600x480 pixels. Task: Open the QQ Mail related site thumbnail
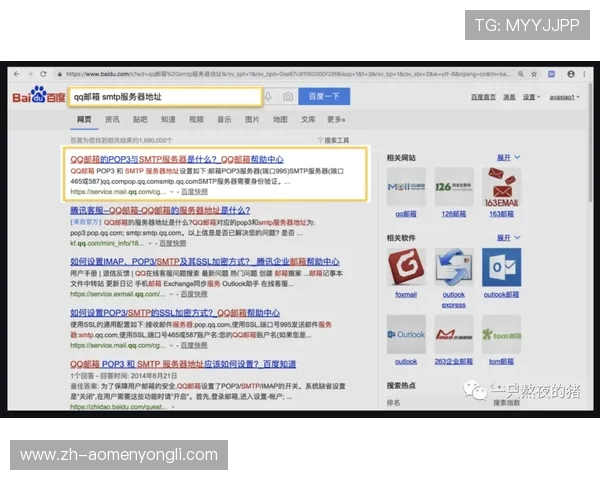tap(406, 187)
